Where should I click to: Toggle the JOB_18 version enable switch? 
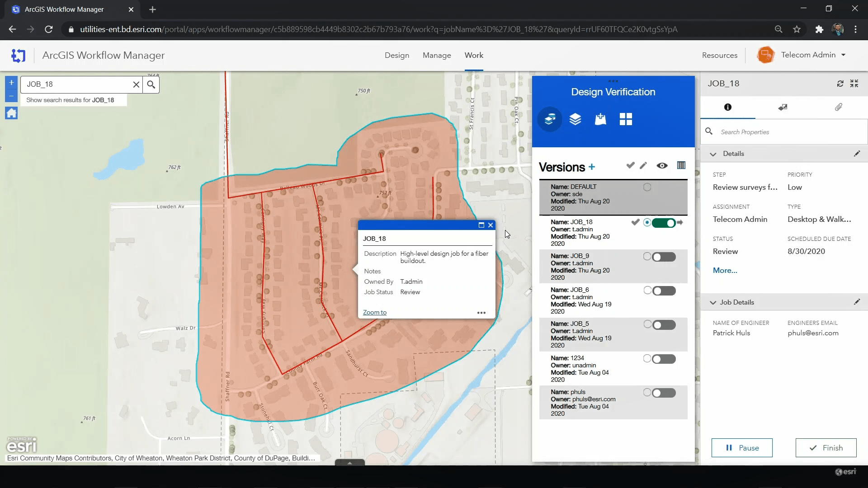(664, 223)
